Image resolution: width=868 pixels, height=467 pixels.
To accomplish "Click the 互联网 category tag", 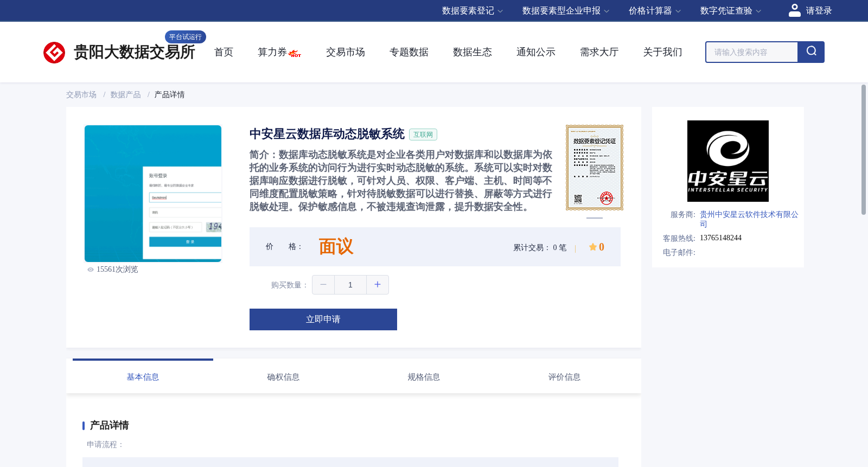I will (x=423, y=135).
